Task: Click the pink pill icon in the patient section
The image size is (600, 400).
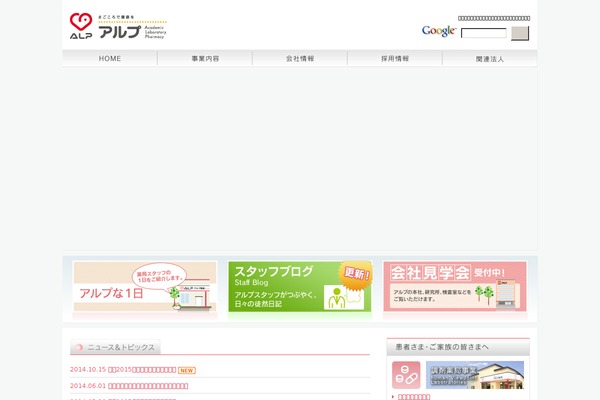Action: click(406, 375)
